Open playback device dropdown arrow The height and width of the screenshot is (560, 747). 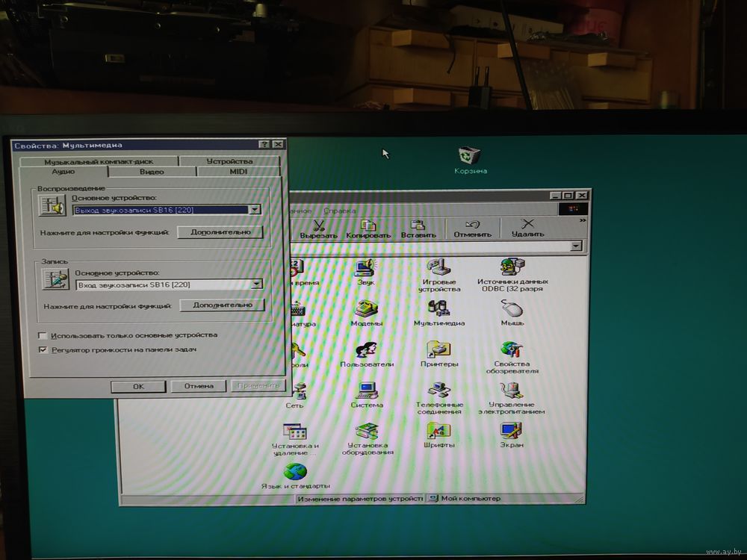(x=255, y=210)
